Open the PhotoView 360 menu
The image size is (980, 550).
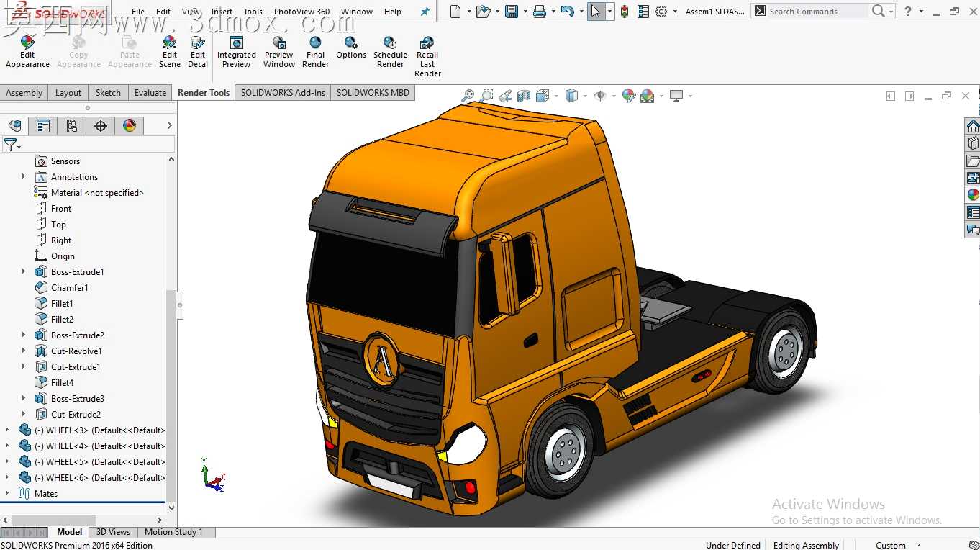[301, 12]
